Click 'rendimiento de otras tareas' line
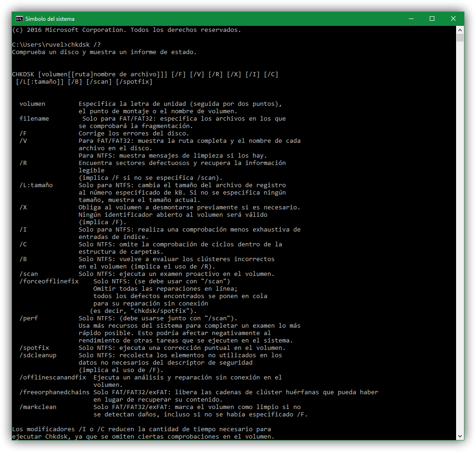 (x=186, y=340)
